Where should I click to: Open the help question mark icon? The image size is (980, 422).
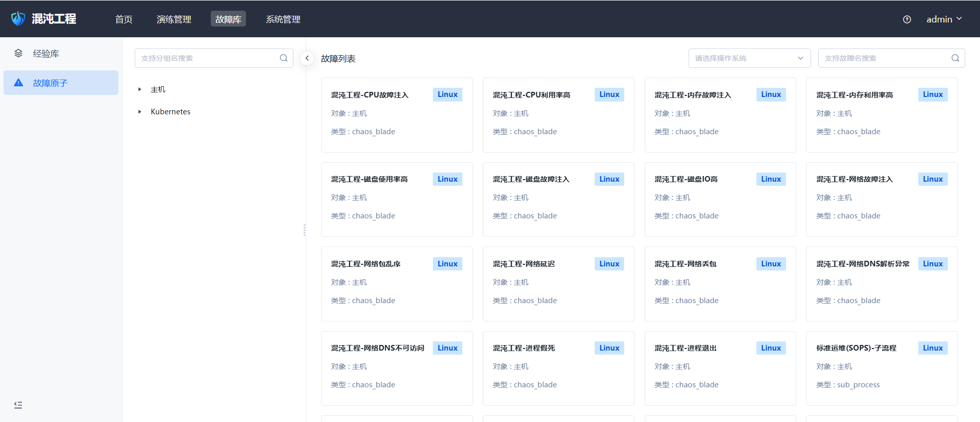[x=906, y=19]
